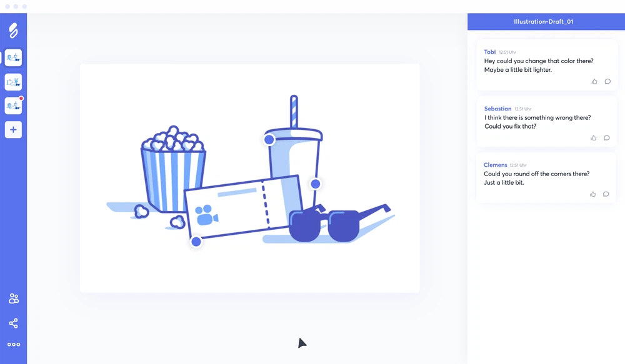Select the annotation marker on the cup lid
Viewport: 625px width, 364px height.
[269, 139]
